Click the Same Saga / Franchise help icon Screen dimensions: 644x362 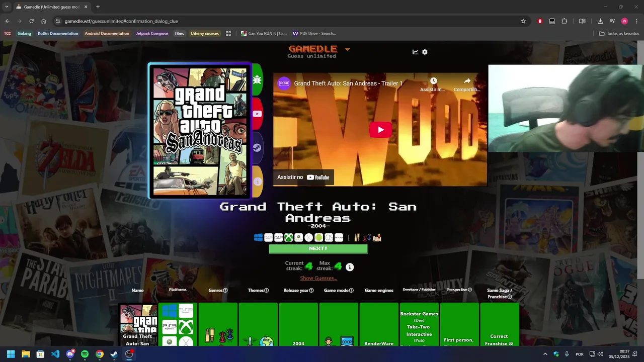pyautogui.click(x=510, y=297)
